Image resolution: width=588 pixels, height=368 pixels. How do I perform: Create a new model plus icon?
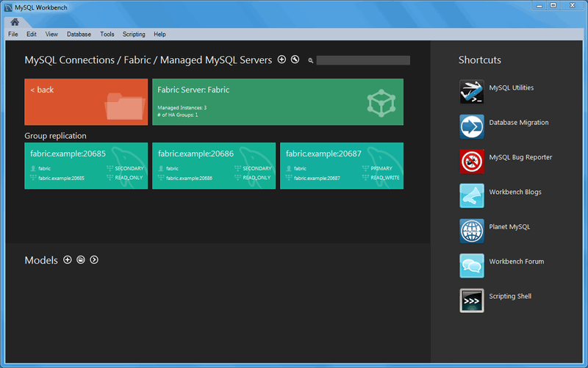point(68,260)
